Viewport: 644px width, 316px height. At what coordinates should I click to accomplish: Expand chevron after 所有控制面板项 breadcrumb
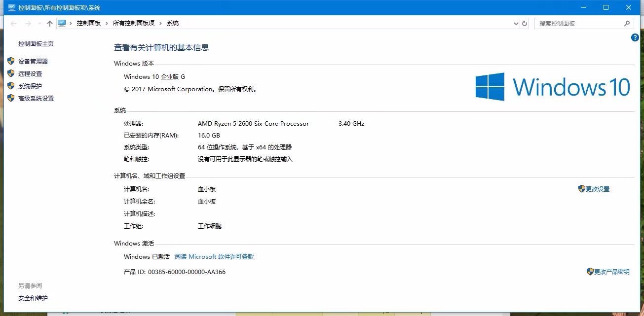pos(161,23)
